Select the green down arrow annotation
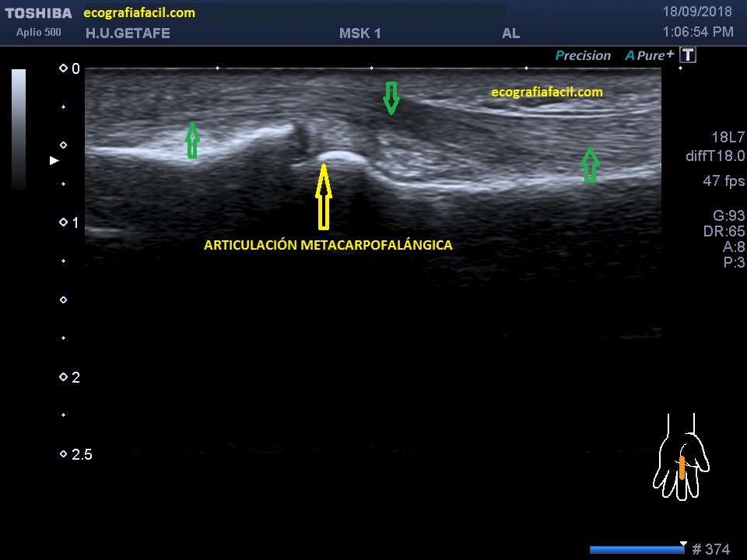The height and width of the screenshot is (560, 747). pyautogui.click(x=391, y=98)
